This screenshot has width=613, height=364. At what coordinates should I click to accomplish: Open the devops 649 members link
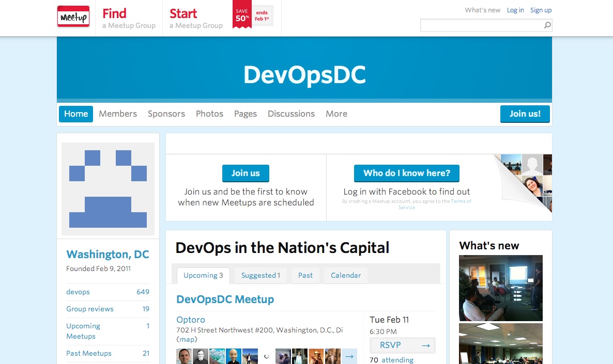(x=108, y=292)
